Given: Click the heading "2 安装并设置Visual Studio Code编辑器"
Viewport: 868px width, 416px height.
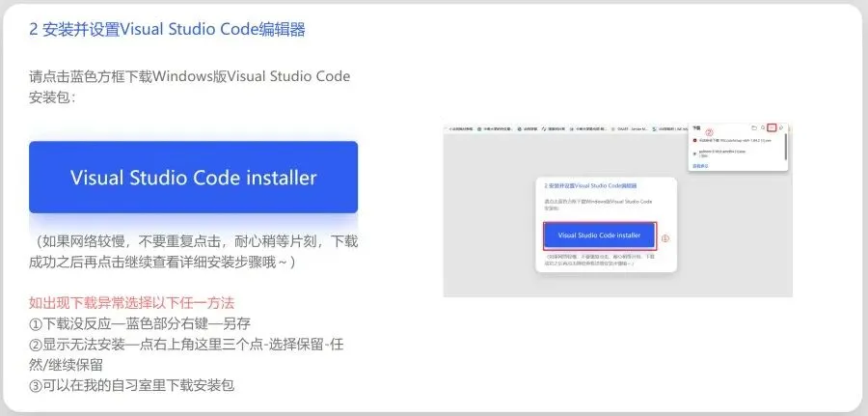Looking at the screenshot, I should (167, 29).
